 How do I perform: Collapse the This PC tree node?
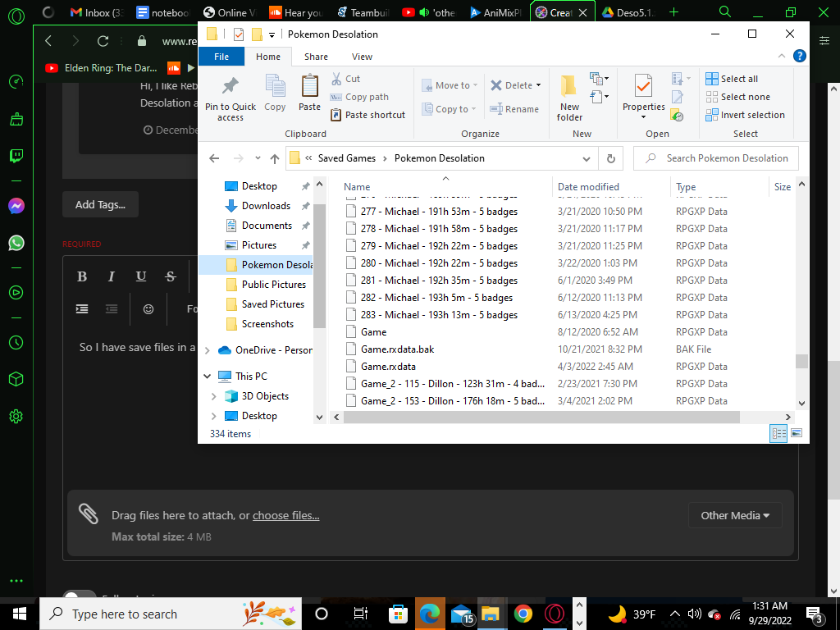208,376
